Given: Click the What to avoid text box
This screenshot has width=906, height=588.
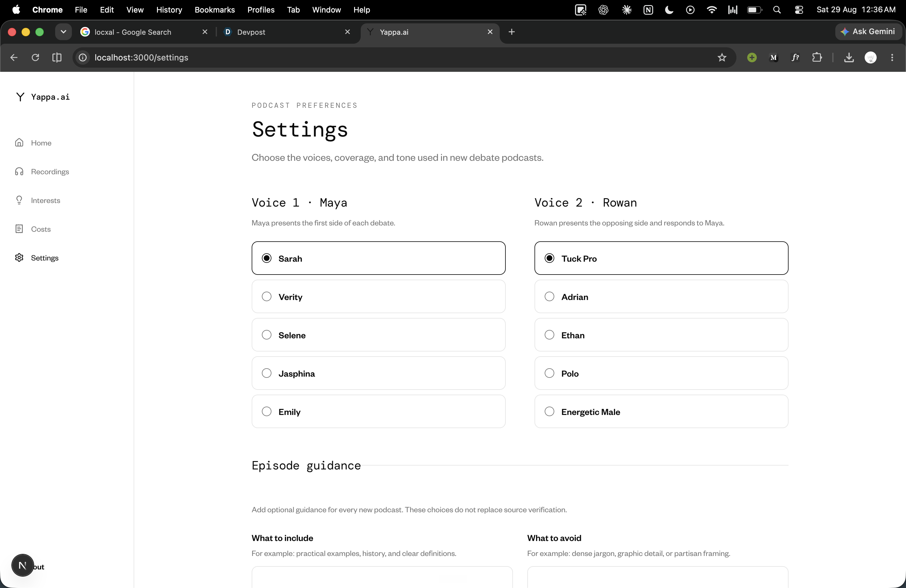Looking at the screenshot, I should coord(657,577).
